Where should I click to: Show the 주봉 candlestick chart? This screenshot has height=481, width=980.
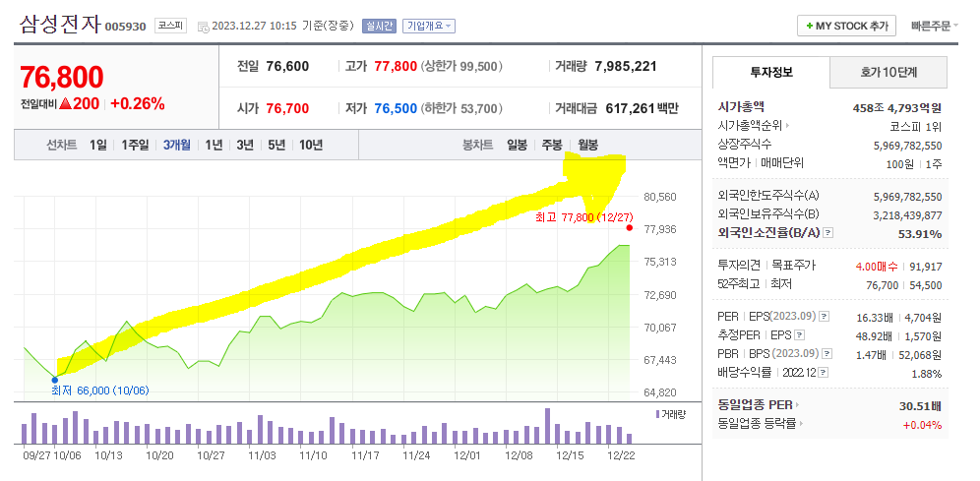tap(552, 146)
